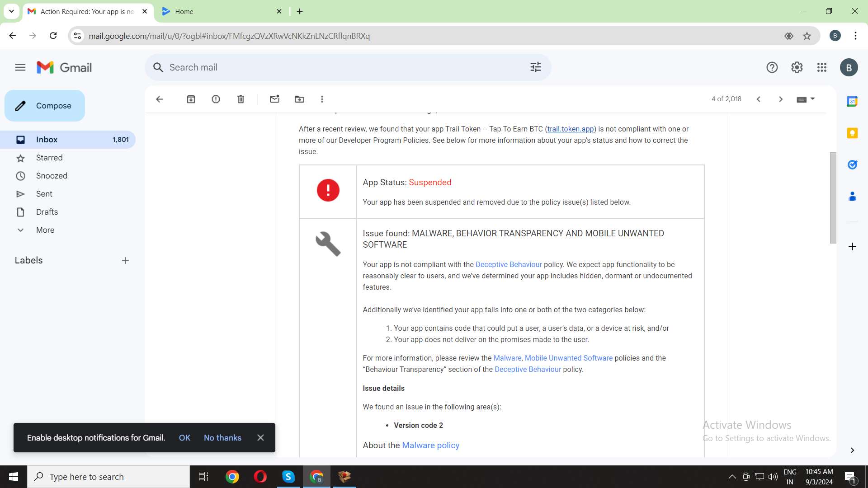Expand the More section in the sidebar
The height and width of the screenshot is (488, 868).
(x=45, y=230)
